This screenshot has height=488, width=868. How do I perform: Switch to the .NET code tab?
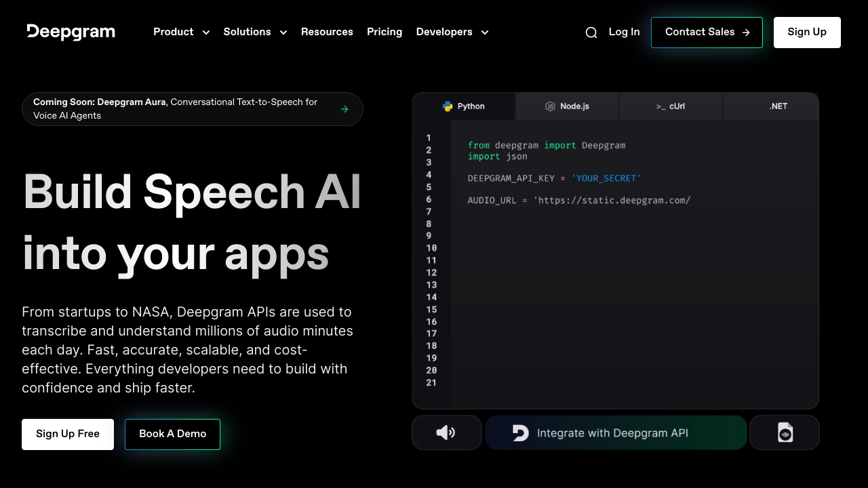(772, 106)
